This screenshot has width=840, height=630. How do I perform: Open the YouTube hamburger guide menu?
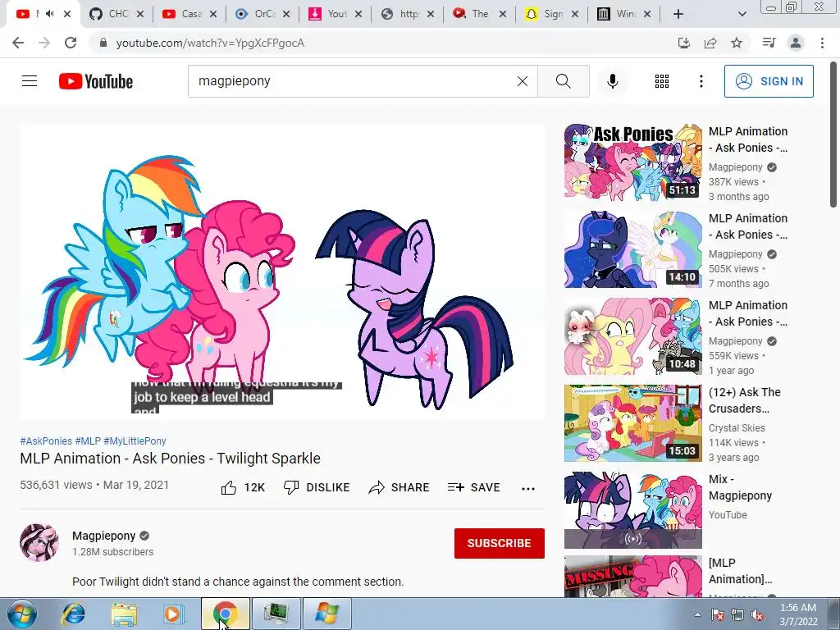[x=30, y=81]
